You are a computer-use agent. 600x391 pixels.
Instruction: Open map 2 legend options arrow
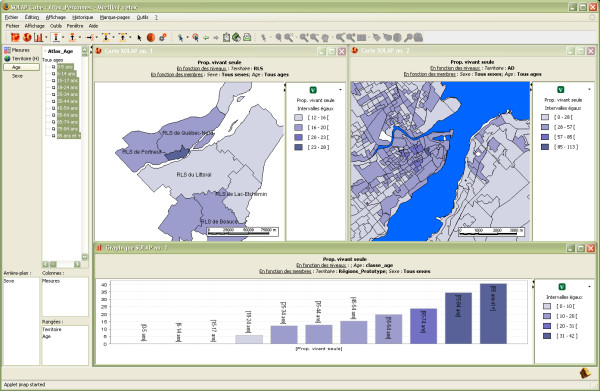pyautogui.click(x=589, y=89)
